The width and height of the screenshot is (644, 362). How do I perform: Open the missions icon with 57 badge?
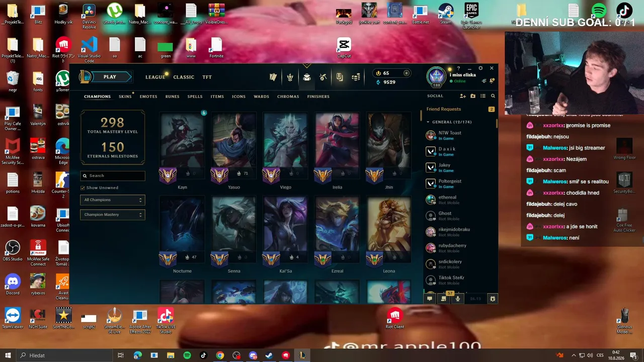point(444,298)
